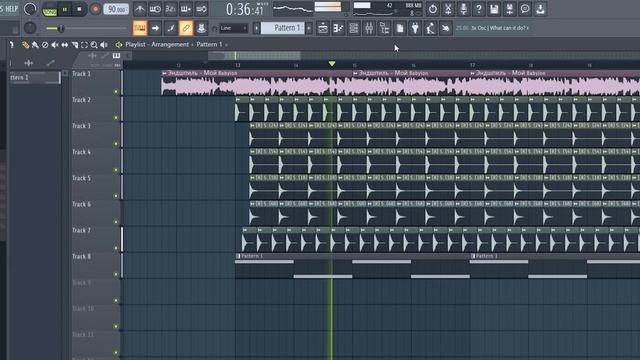
Task: Open the channel rack view icon
Action: pos(354,28)
